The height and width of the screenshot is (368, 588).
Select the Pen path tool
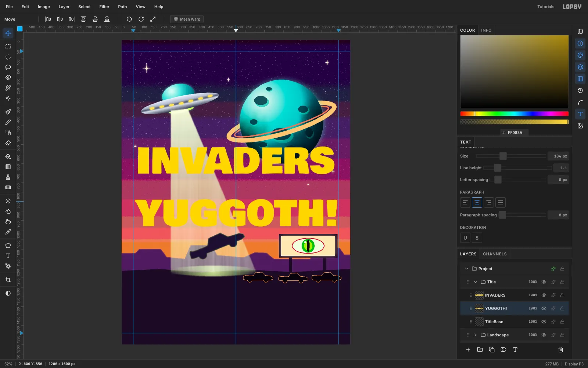[8, 266]
